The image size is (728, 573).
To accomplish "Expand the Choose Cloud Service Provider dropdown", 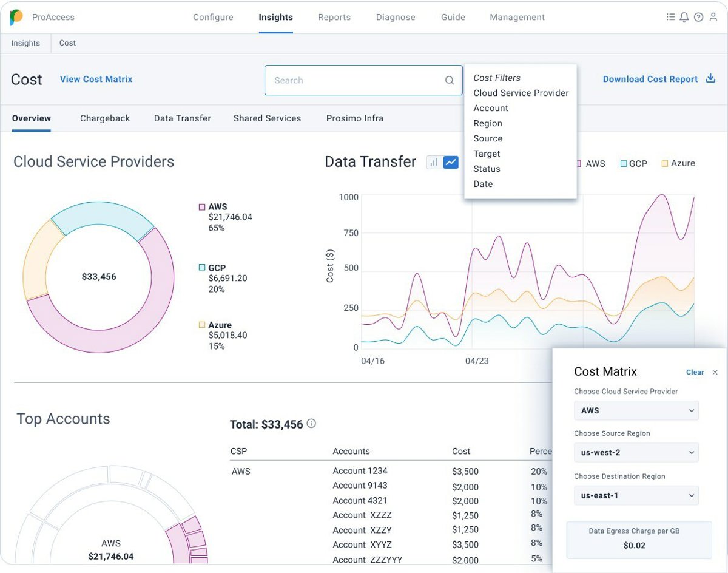I will pos(636,410).
